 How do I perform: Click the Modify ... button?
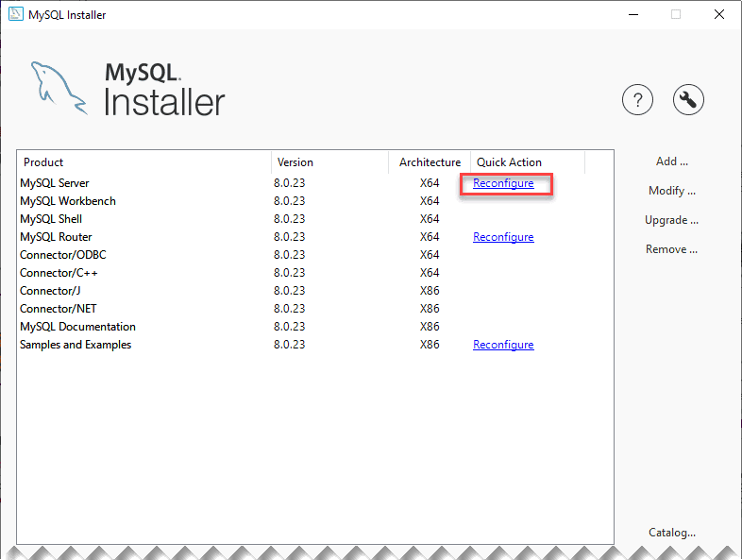click(x=671, y=191)
